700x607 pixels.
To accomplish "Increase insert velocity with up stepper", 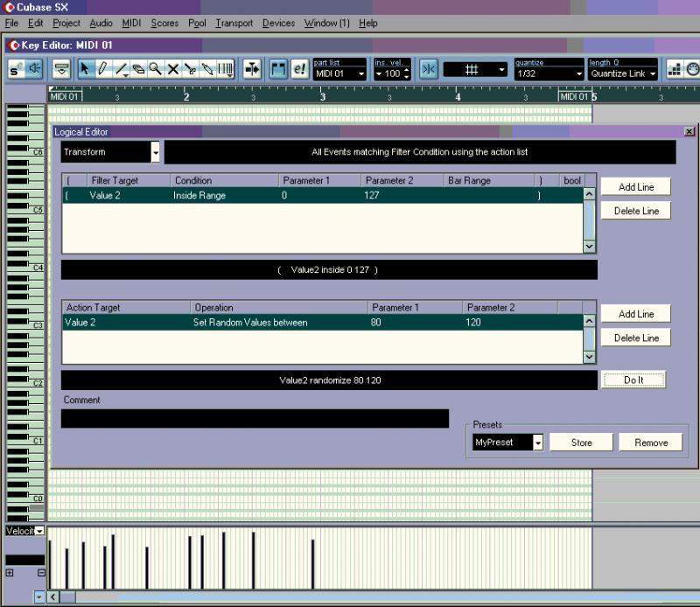I will pos(406,71).
